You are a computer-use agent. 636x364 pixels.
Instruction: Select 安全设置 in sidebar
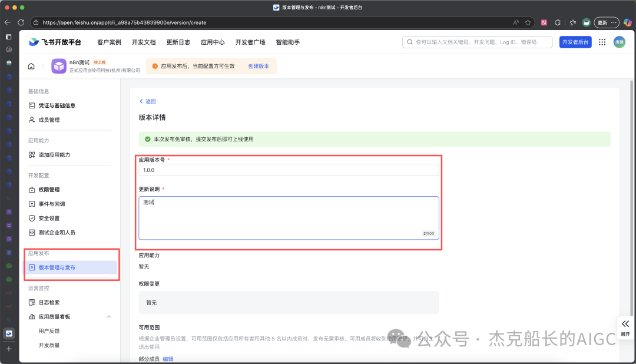coord(49,219)
